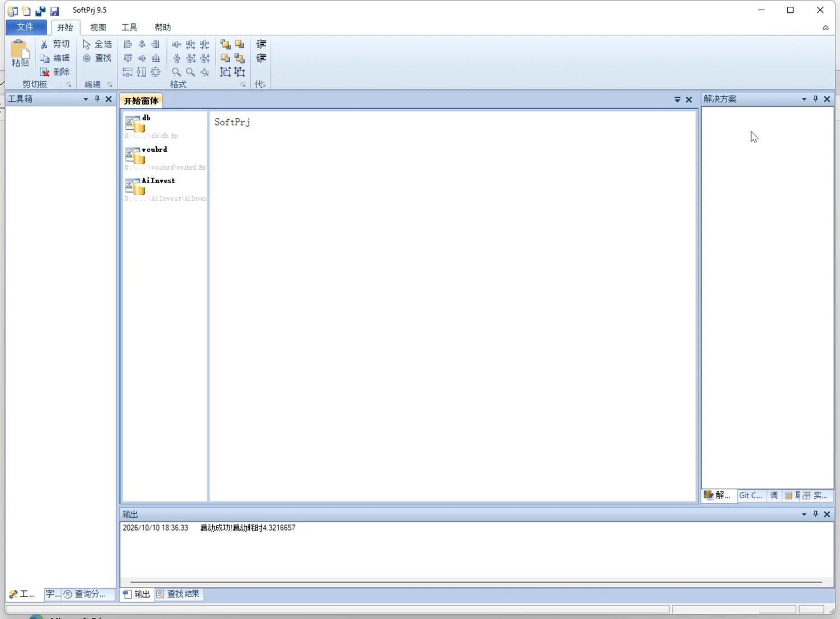840x619 pixels.
Task: Click the make horizontal spacing equal icon
Action: (x=176, y=44)
